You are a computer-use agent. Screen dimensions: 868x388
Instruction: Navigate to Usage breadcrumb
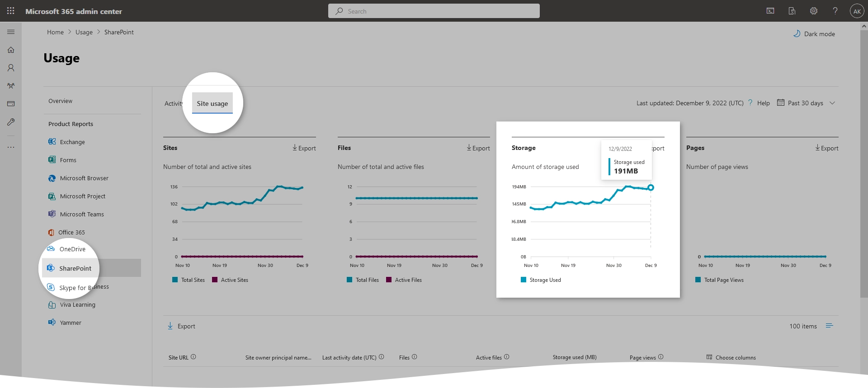(x=84, y=32)
